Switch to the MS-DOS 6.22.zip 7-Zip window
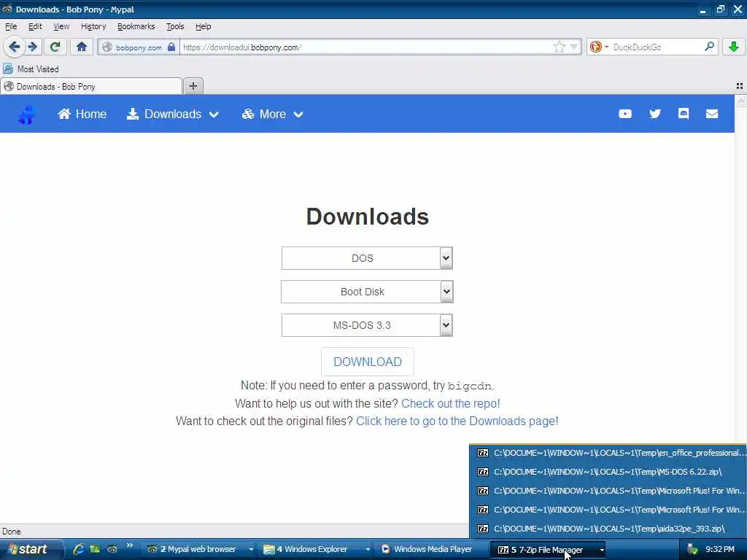This screenshot has height=560, width=747. 608,472
